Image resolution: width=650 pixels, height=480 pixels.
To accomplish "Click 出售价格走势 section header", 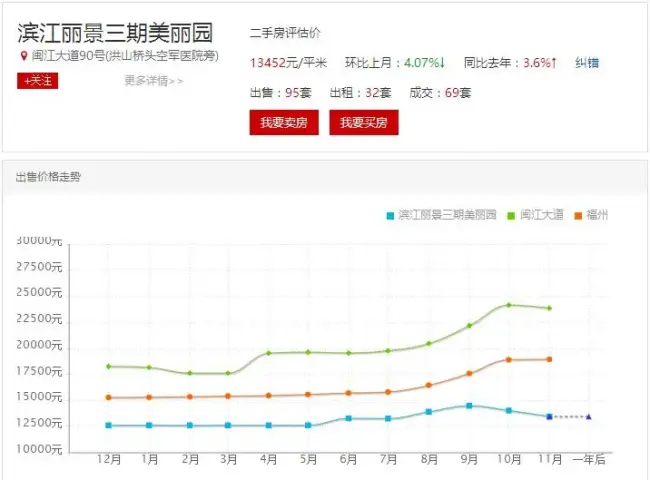I will point(48,177).
